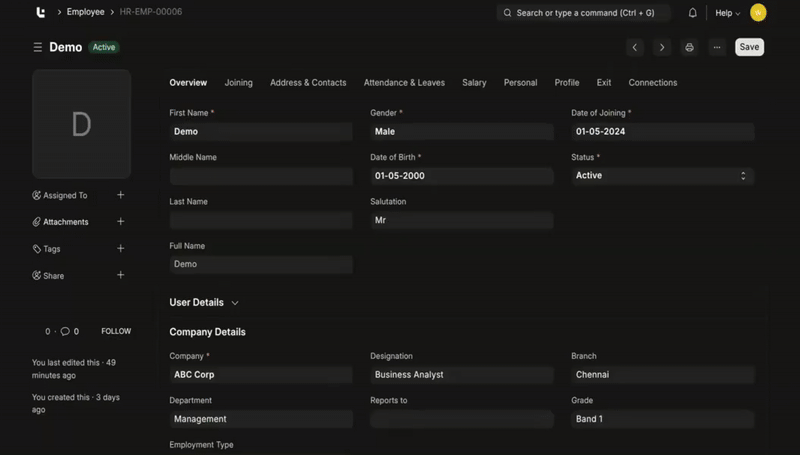Add assignee with Assigned To plus

[121, 195]
